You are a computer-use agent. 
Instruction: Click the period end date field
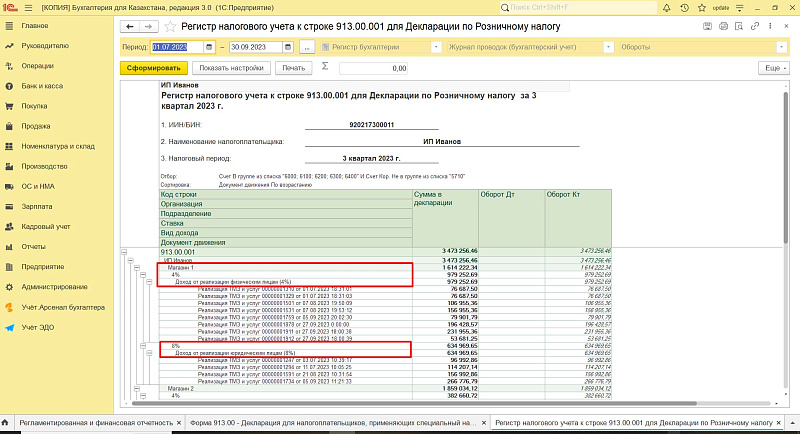(258, 47)
